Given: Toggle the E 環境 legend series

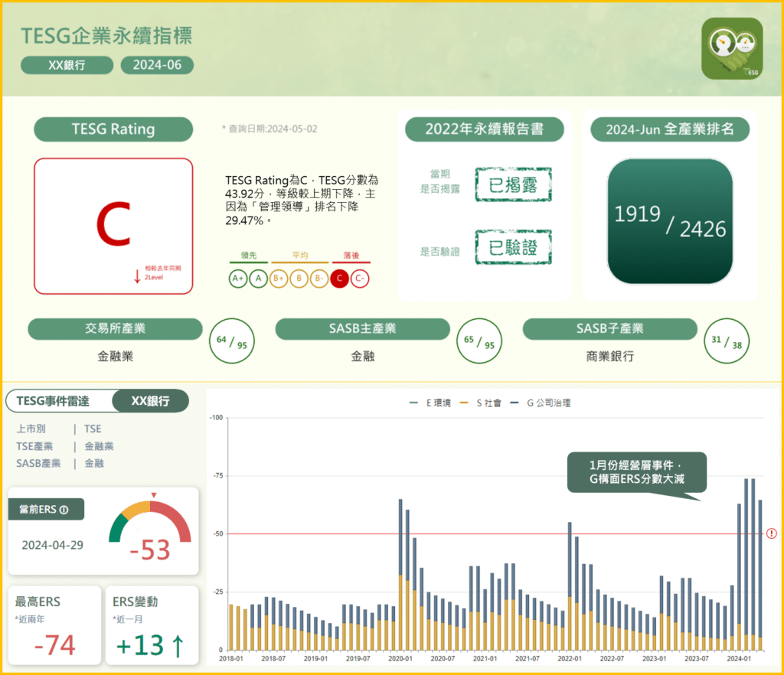Looking at the screenshot, I should click(433, 403).
